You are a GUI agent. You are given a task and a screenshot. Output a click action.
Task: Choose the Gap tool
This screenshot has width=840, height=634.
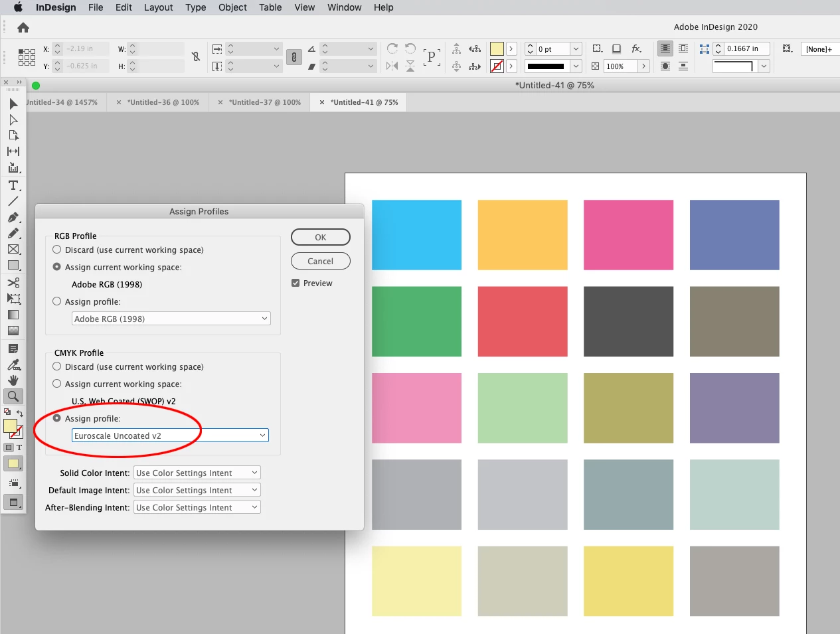coord(13,151)
